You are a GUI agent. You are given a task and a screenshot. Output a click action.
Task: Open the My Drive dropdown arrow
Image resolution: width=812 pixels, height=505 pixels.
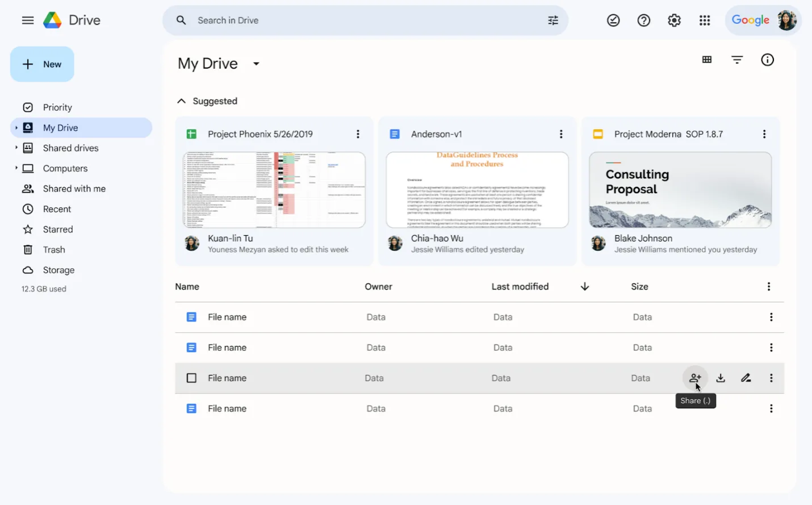[x=256, y=64]
